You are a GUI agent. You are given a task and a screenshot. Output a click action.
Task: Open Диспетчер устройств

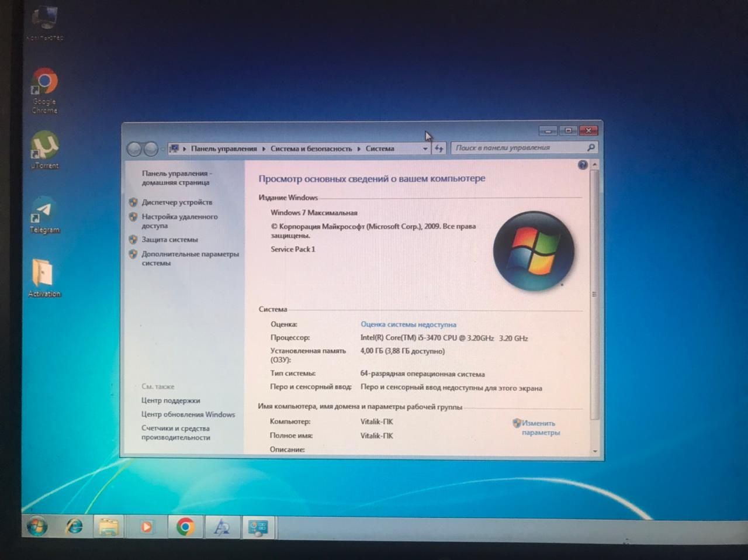pos(177,202)
